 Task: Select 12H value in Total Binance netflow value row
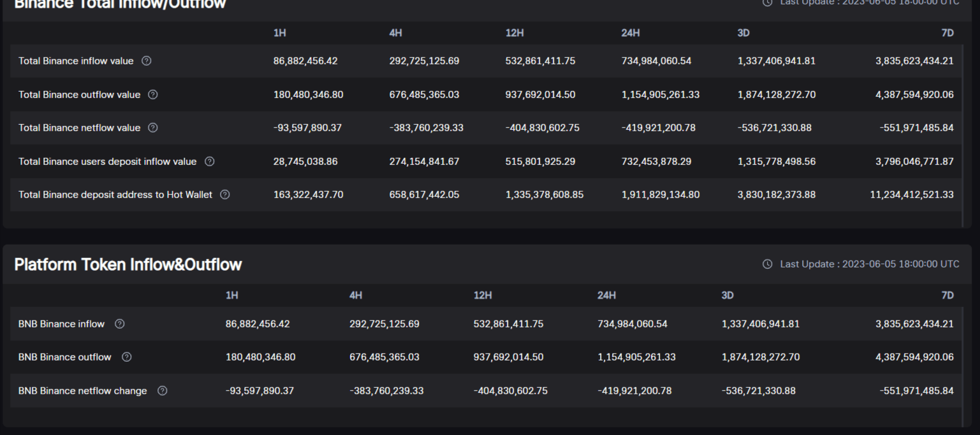(x=543, y=127)
